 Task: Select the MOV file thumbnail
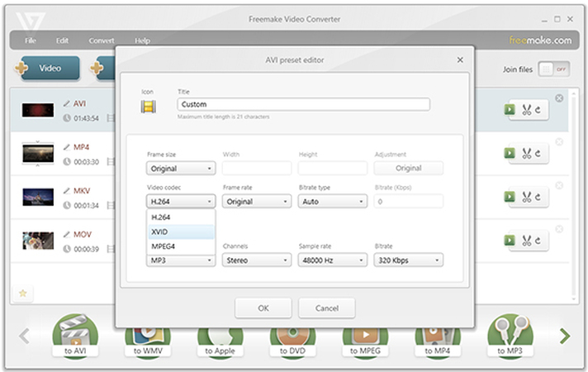pos(38,241)
